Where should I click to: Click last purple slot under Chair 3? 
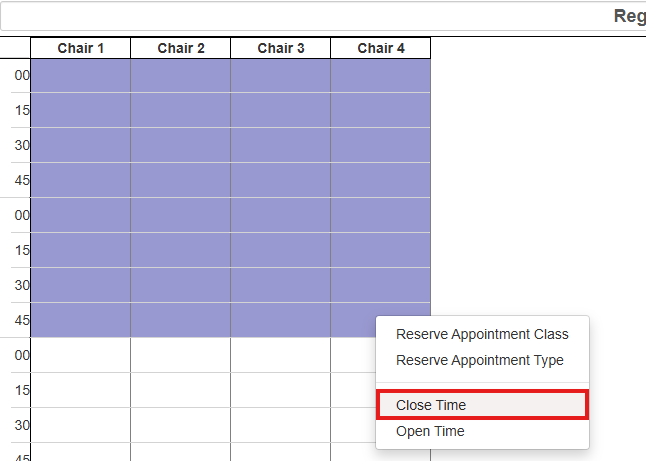pyautogui.click(x=281, y=320)
